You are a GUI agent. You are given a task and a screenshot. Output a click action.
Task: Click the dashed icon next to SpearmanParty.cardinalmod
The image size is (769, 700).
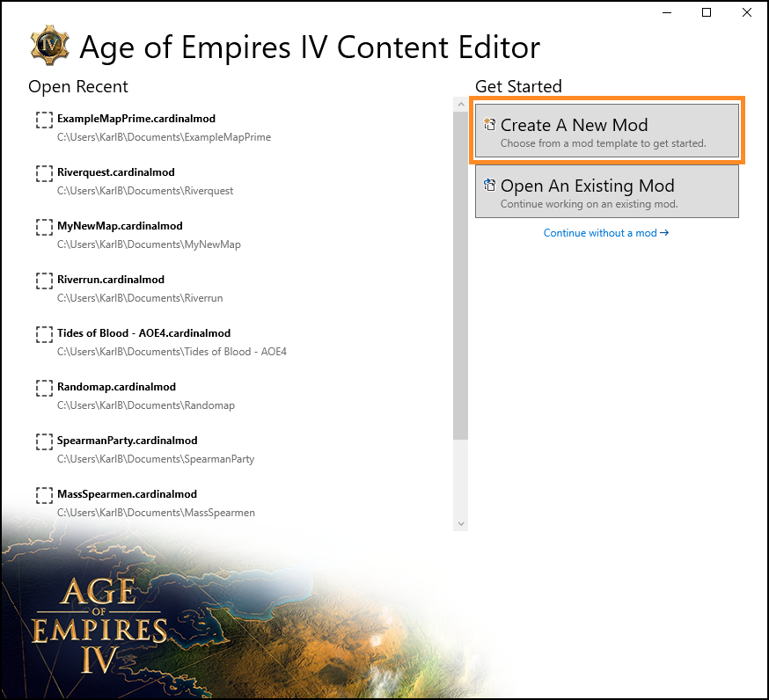[44, 441]
